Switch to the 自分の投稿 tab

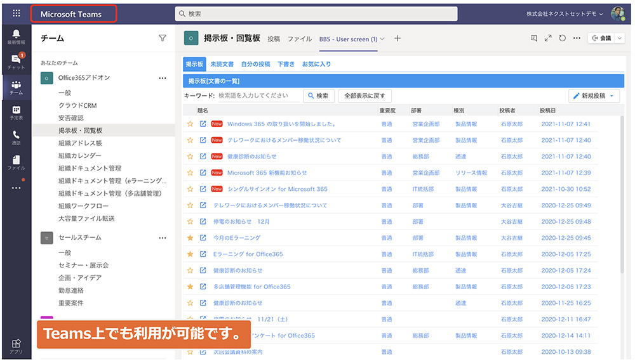(255, 64)
